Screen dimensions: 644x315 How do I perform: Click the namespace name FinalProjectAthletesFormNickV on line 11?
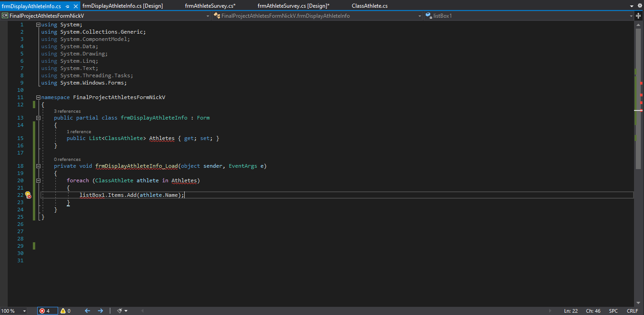(x=119, y=97)
